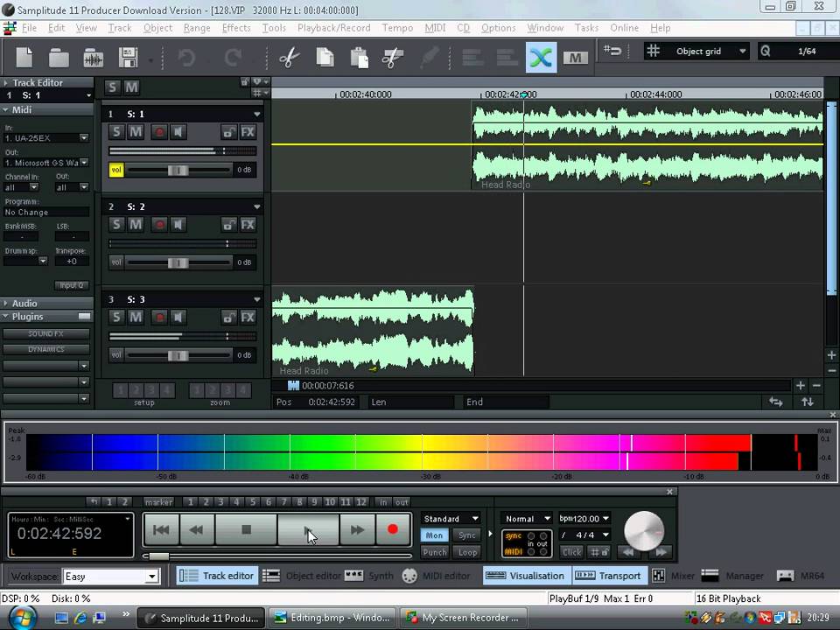840x630 pixels.
Task: Stop playback with the transport stop button
Action: click(x=246, y=530)
